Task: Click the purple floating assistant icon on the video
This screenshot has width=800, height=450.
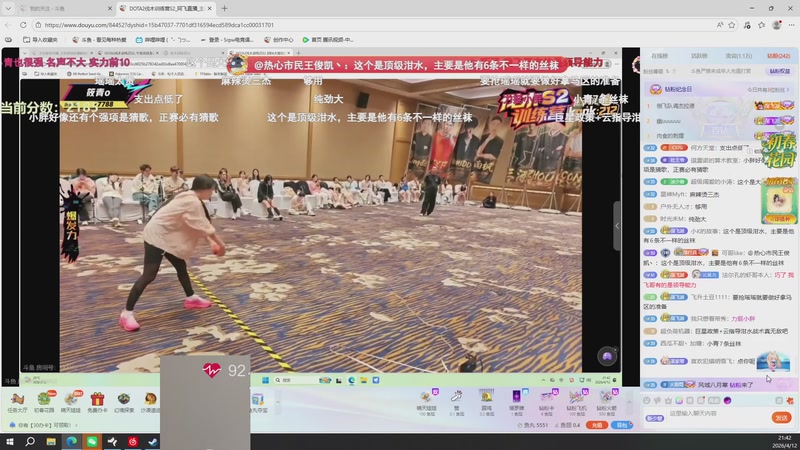Action: pyautogui.click(x=607, y=356)
